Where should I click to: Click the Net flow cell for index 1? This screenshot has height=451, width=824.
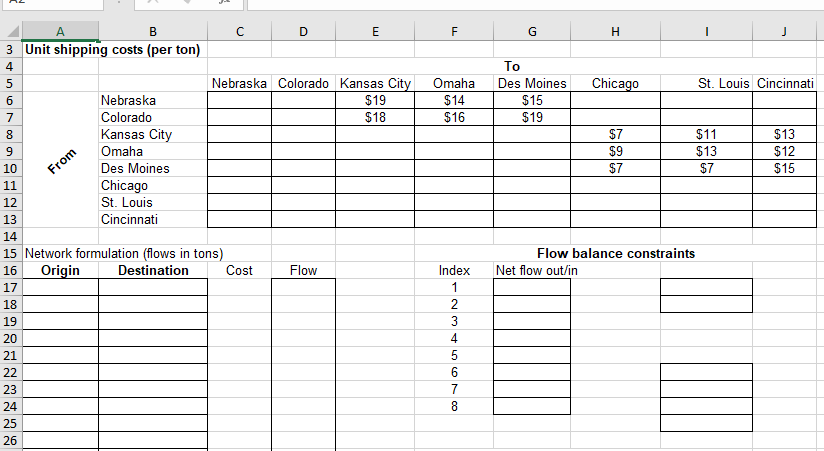[532, 288]
